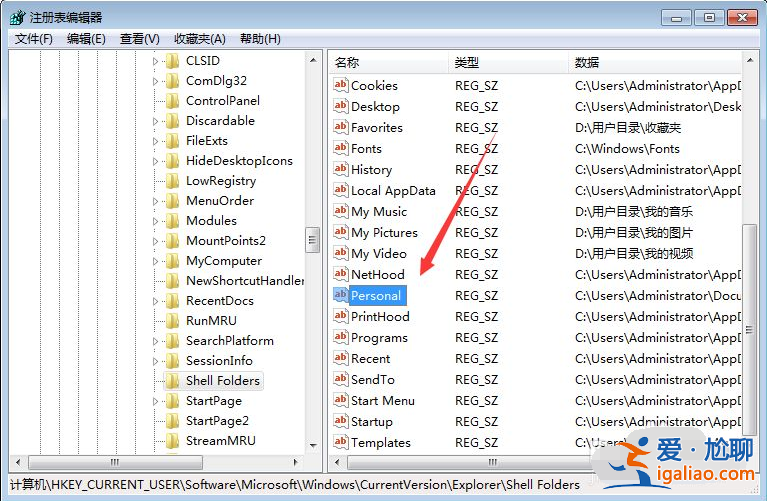The height and width of the screenshot is (501, 767).
Task: Select the ComDlg32 folder icon
Action: [172, 81]
